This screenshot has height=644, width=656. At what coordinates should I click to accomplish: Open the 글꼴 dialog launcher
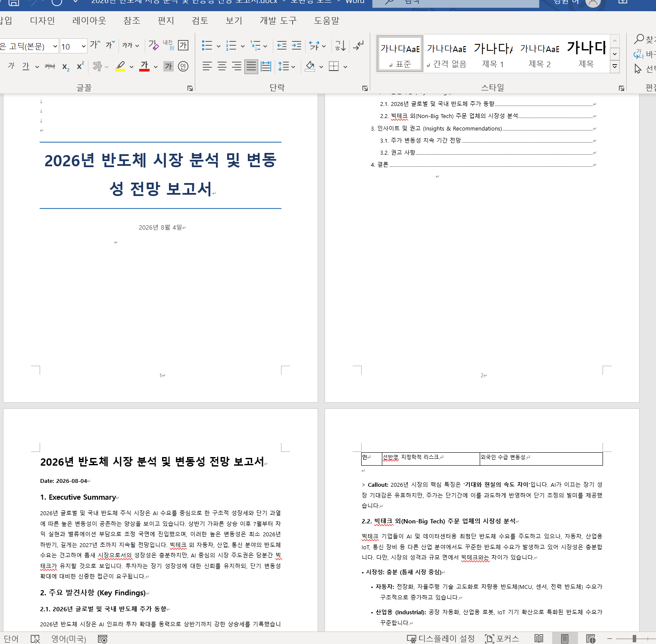190,88
